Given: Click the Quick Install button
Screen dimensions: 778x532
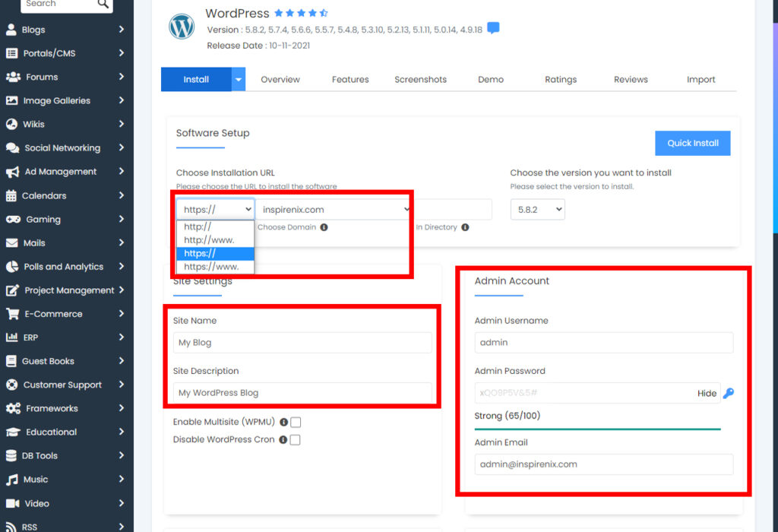Looking at the screenshot, I should tap(693, 144).
